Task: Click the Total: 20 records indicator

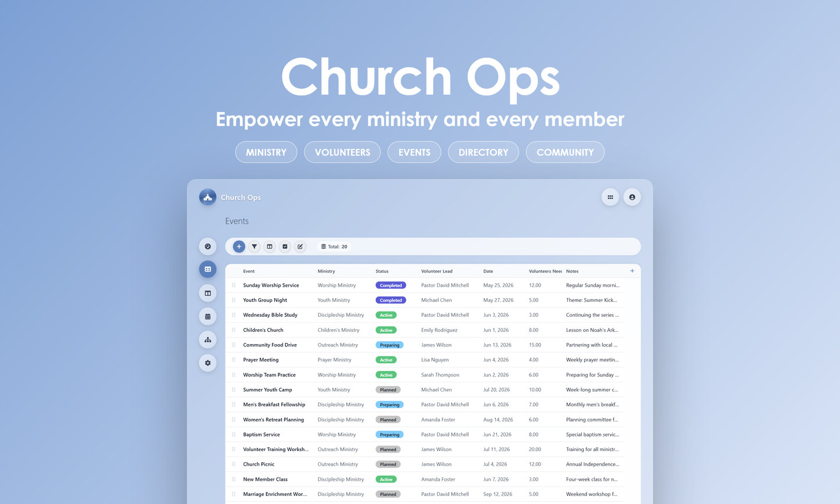Action: [x=334, y=246]
